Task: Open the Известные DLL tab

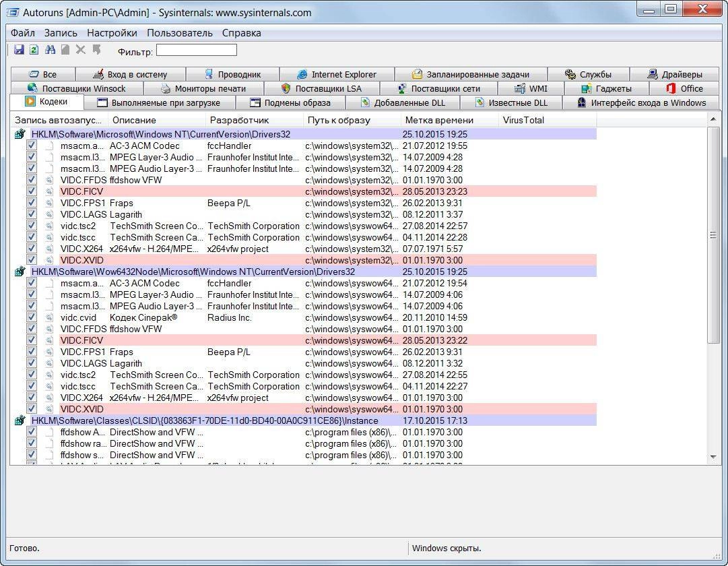Action: pyautogui.click(x=512, y=102)
